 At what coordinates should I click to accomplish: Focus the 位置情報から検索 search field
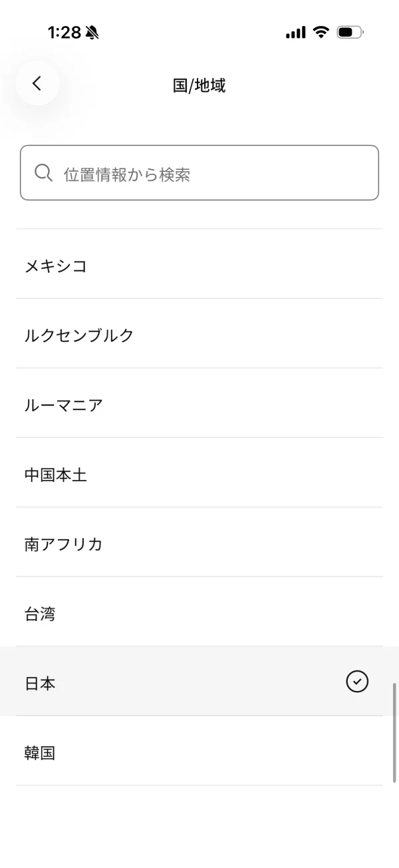pyautogui.click(x=199, y=173)
